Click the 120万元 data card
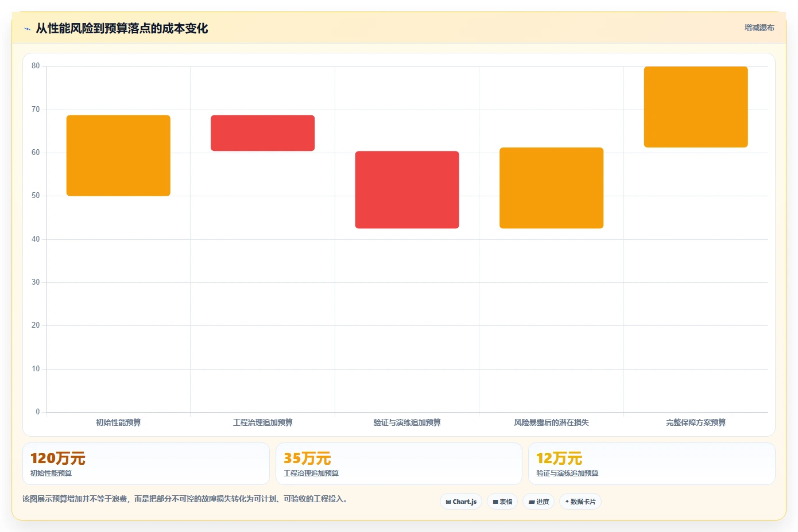 [x=146, y=464]
